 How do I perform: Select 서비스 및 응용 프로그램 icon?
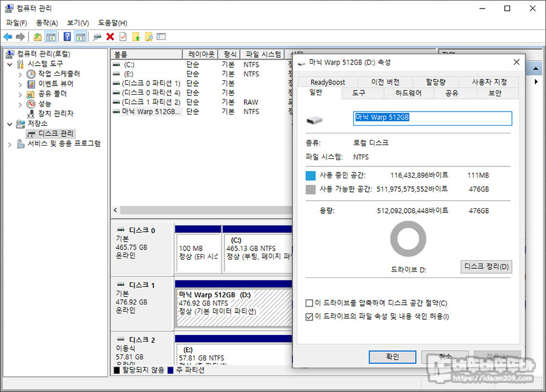pyautogui.click(x=21, y=144)
